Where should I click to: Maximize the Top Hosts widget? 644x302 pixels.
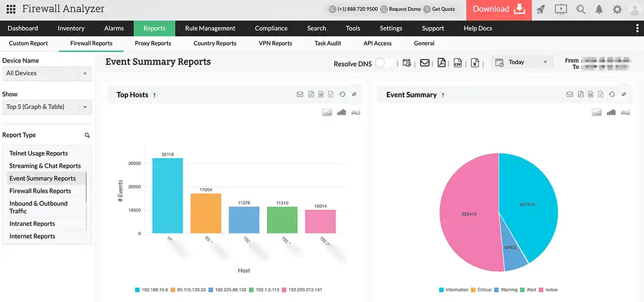354,94
